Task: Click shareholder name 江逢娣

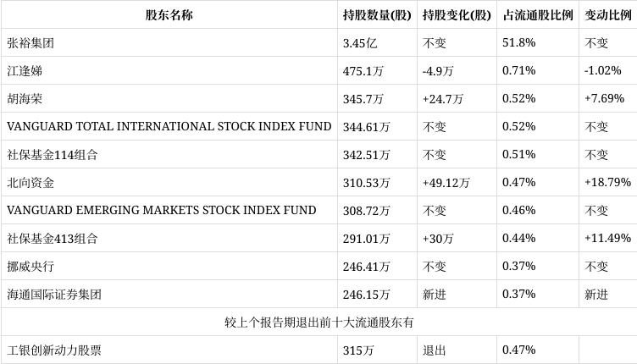Action: (x=24, y=71)
